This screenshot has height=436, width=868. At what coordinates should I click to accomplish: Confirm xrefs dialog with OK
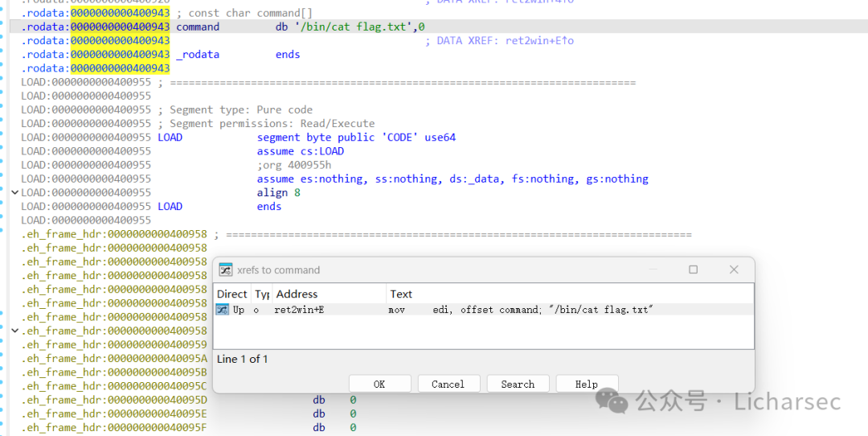pos(379,384)
